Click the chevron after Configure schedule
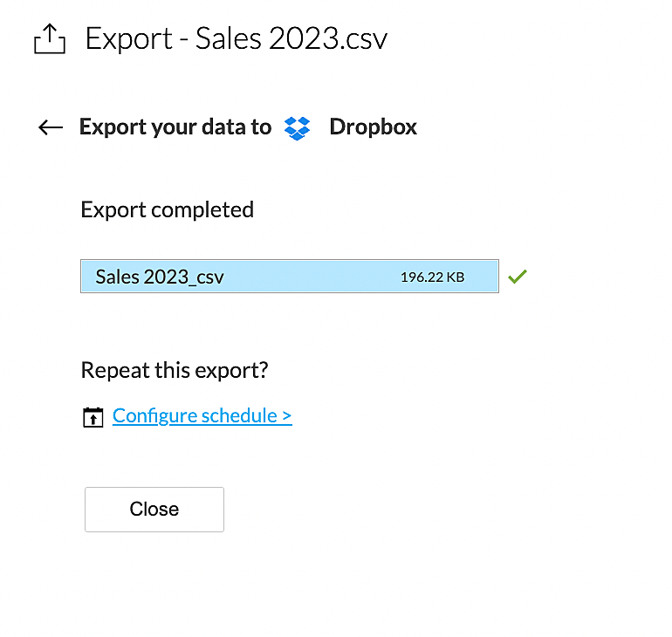 [x=287, y=416]
